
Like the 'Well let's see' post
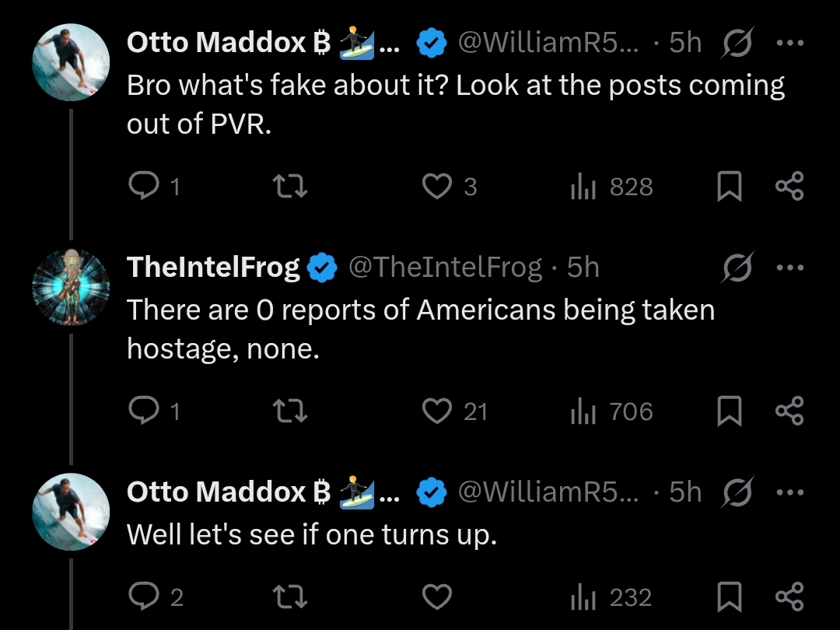pyautogui.click(x=437, y=597)
